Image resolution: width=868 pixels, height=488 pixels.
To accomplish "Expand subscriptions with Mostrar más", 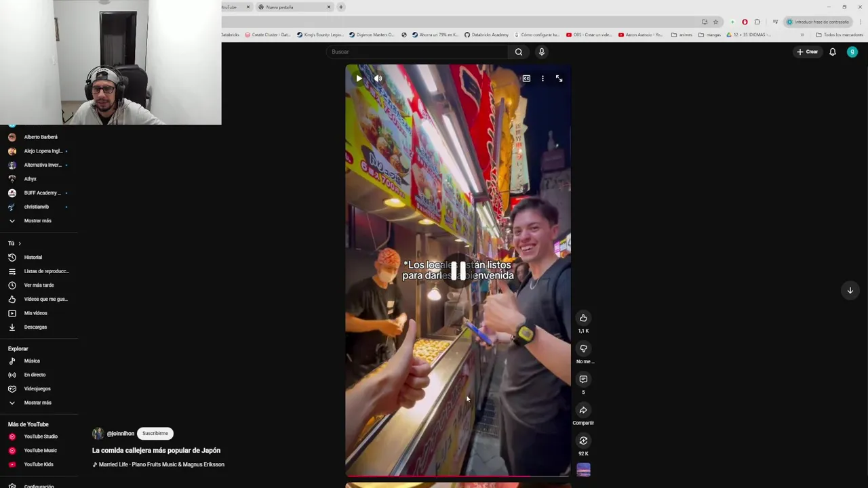I will tap(39, 221).
